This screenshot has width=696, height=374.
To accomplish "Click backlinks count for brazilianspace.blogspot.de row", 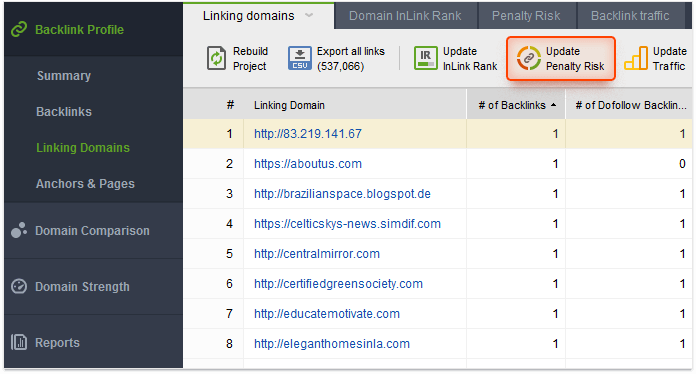I will point(555,194).
